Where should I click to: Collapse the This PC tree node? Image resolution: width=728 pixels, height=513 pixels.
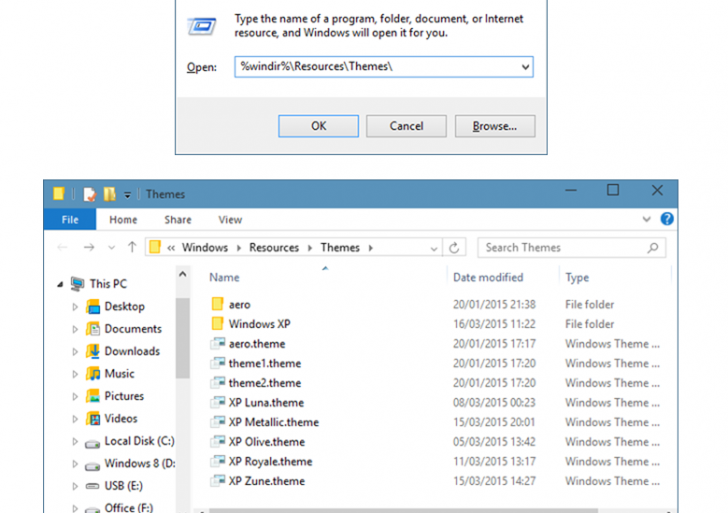tap(59, 284)
